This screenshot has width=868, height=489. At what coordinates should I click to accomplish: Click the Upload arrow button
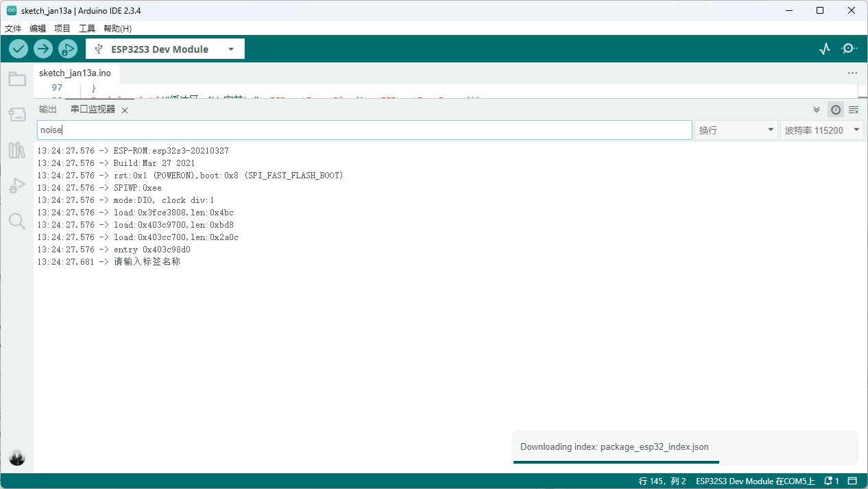click(43, 49)
